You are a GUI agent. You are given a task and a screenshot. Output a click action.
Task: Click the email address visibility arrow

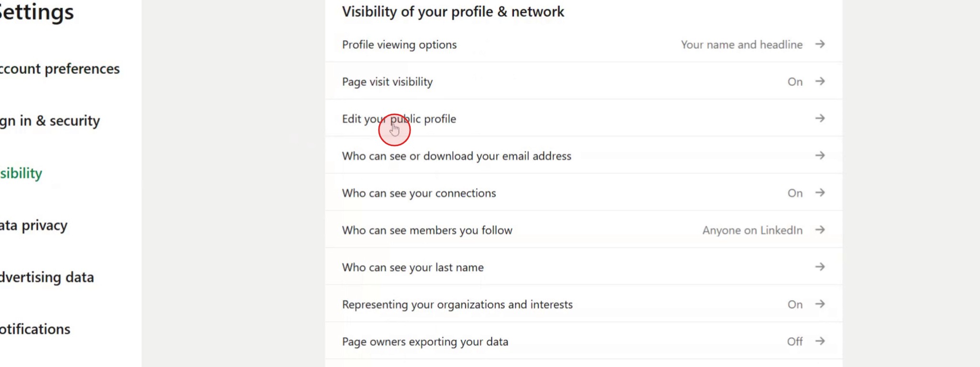[820, 155]
